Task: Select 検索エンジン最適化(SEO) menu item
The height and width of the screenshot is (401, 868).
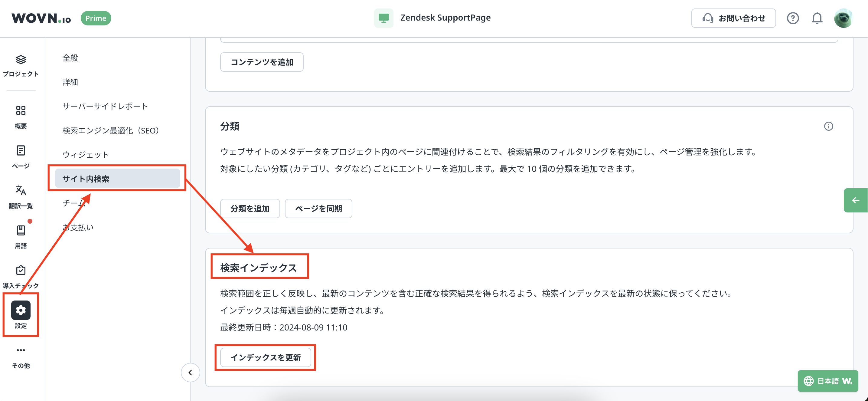Action: point(110,130)
